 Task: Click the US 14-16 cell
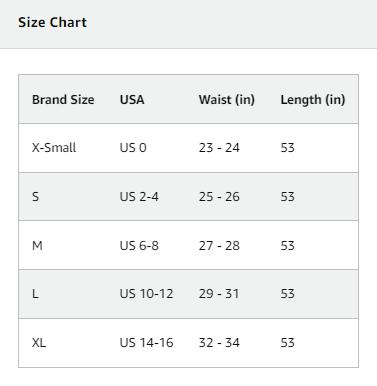[x=146, y=343]
